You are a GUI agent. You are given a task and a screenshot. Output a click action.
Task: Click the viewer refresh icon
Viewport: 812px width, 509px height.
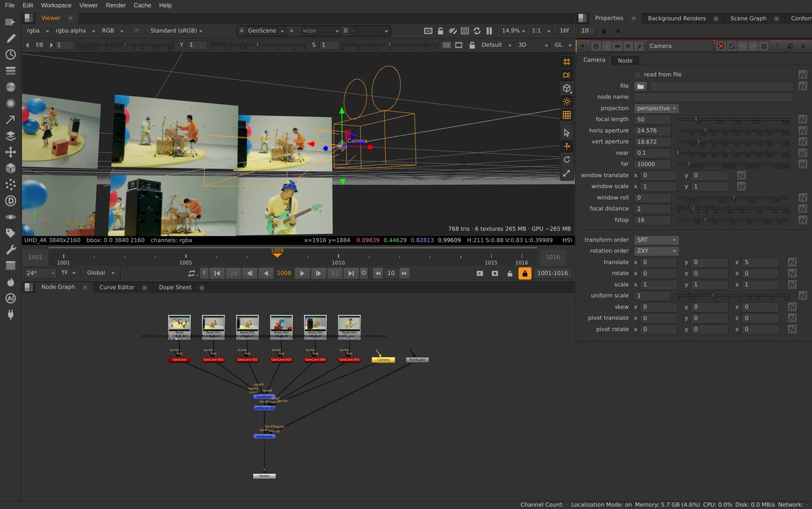(x=477, y=31)
